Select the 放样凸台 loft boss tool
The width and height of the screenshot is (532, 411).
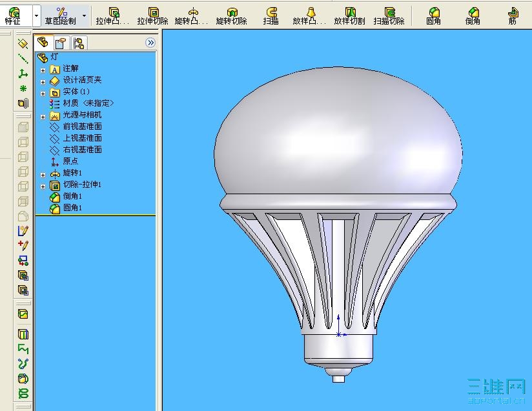click(x=309, y=16)
